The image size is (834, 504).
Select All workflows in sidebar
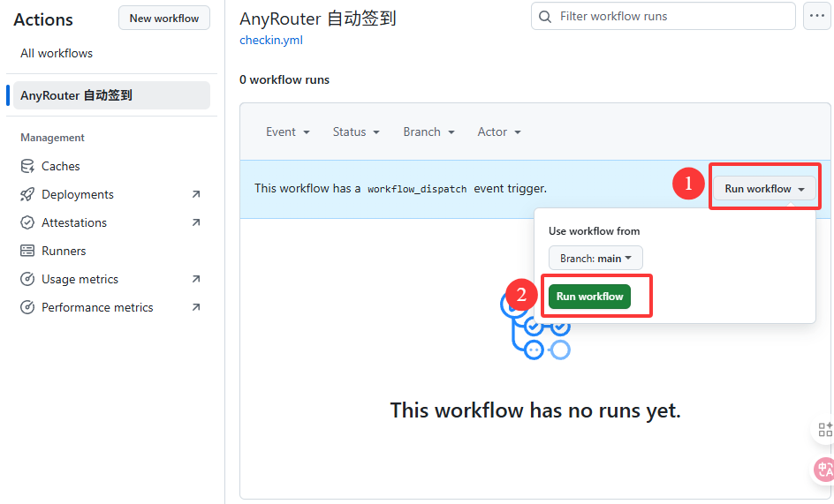(57, 53)
